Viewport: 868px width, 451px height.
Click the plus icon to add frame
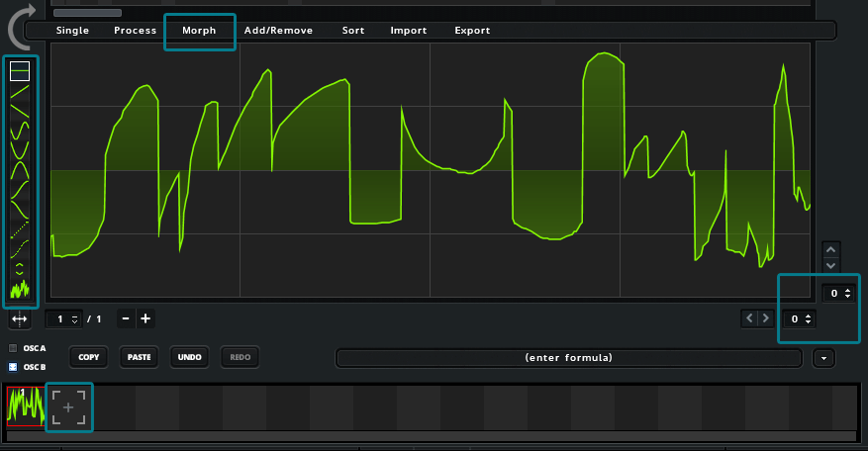click(145, 318)
